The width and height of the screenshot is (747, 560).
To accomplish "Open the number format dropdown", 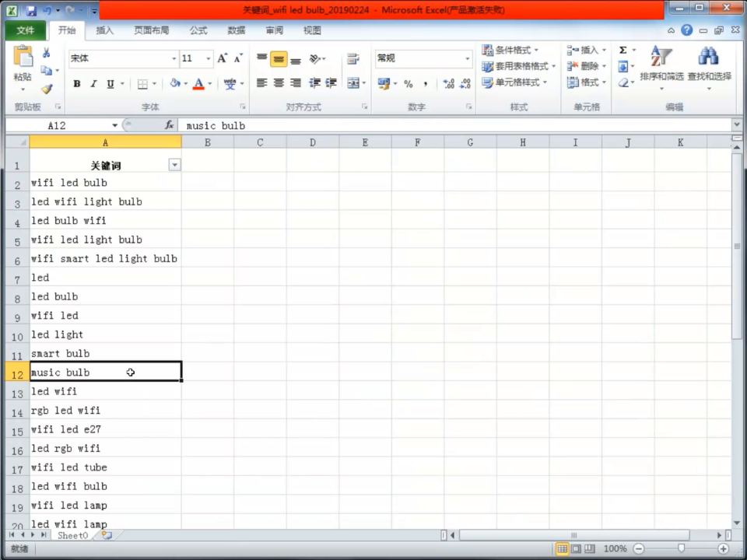I will click(x=468, y=58).
